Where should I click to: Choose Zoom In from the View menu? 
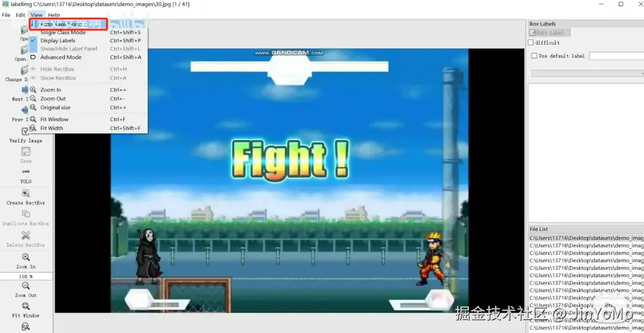click(88, 90)
